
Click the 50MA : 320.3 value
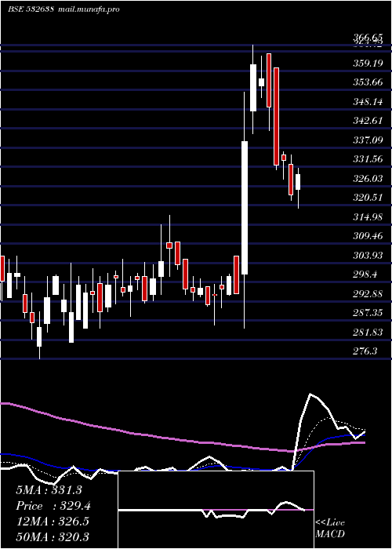coord(53,537)
